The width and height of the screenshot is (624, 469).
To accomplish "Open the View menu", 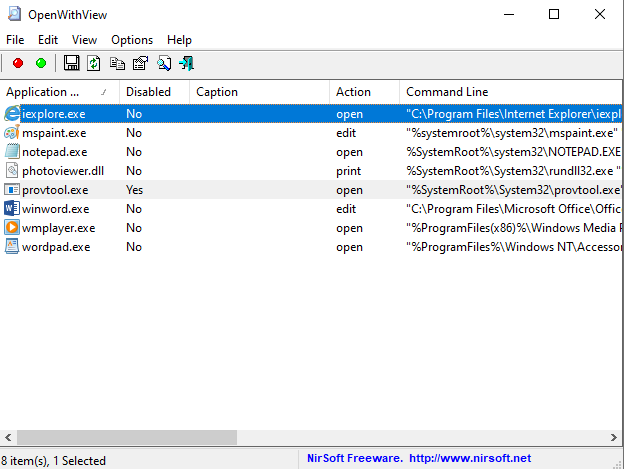I will pos(84,40).
